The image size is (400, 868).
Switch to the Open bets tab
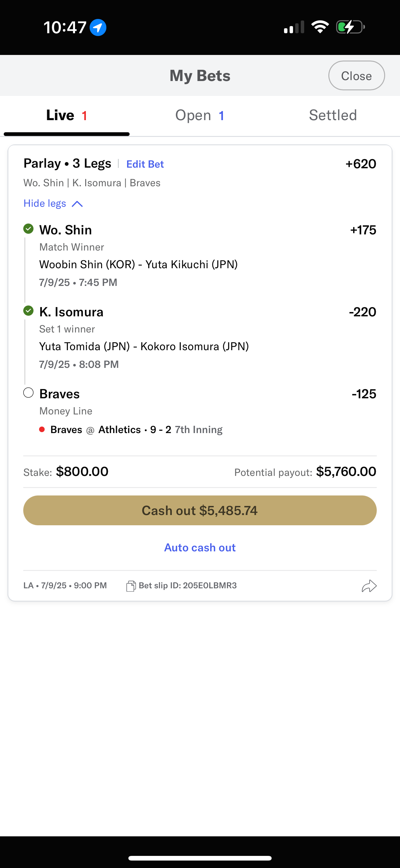[x=200, y=115]
